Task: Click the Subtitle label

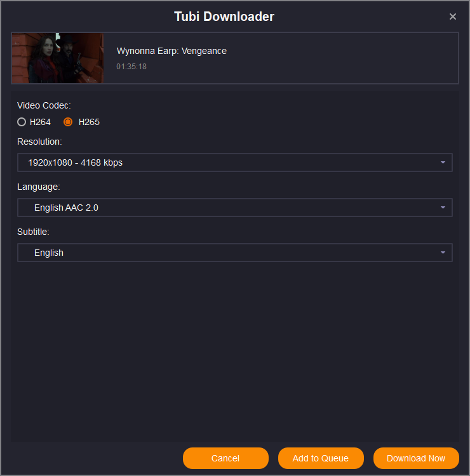Action: pos(33,232)
